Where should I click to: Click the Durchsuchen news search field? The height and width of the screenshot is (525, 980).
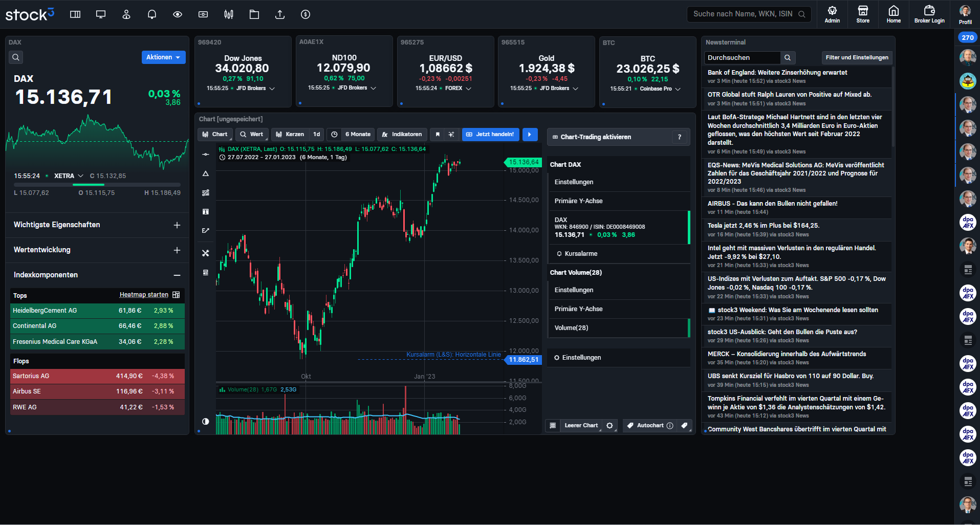click(743, 57)
